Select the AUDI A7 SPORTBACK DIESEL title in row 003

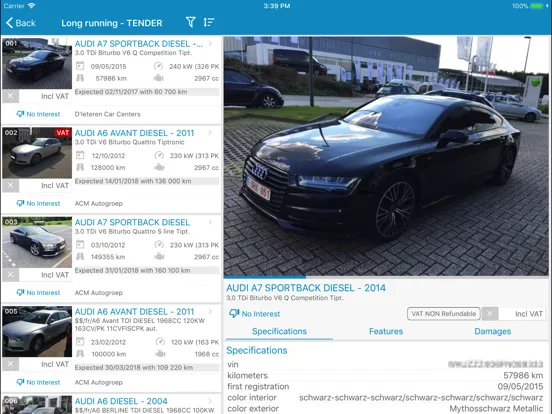[132, 222]
